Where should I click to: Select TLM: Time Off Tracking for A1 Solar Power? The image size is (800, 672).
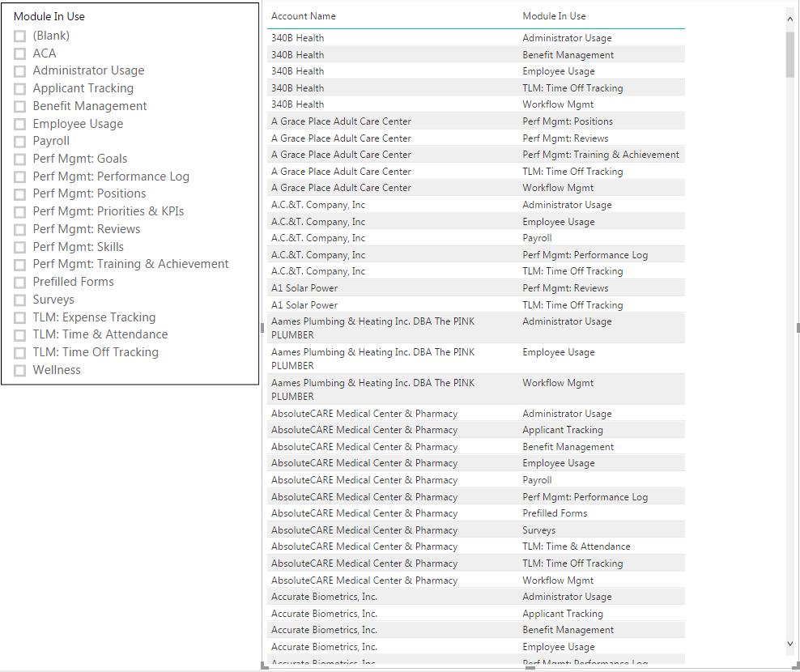pos(572,305)
